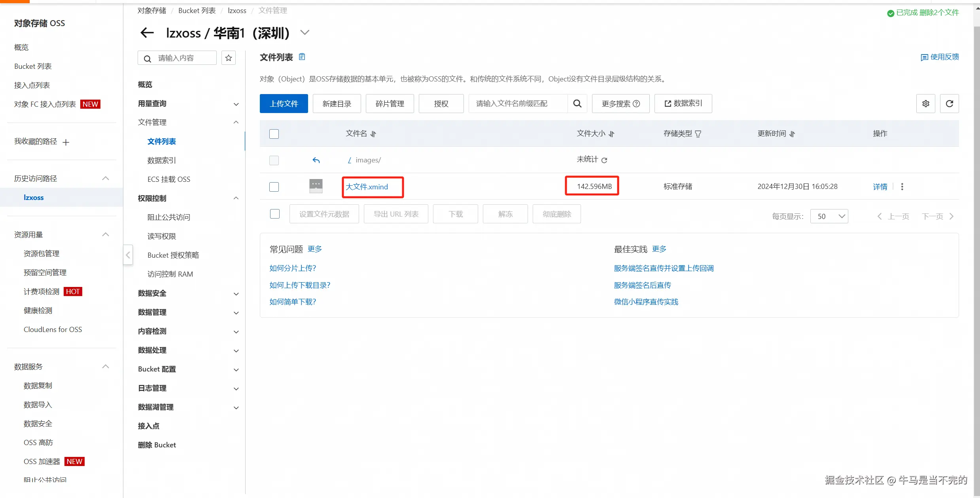This screenshot has width=980, height=498.
Task: Open more actions menu for 大文件.xmind
Action: click(902, 187)
